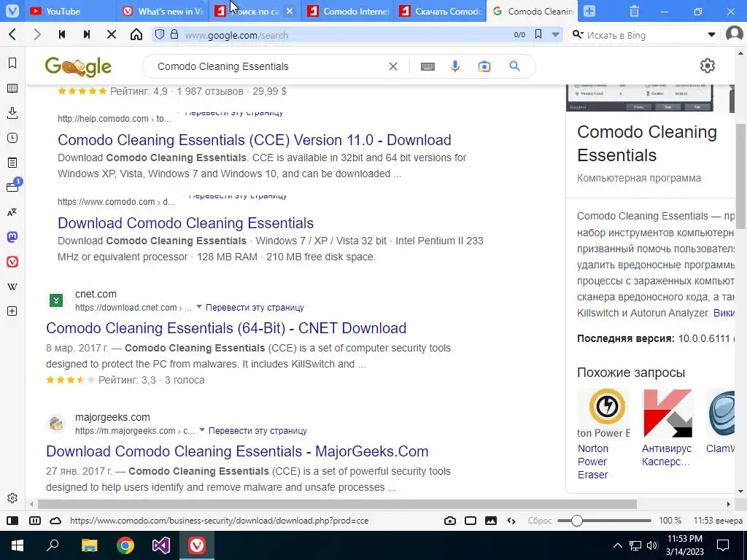The image size is (747, 560).
Task: Focus the Искать в Bing field
Action: (644, 35)
